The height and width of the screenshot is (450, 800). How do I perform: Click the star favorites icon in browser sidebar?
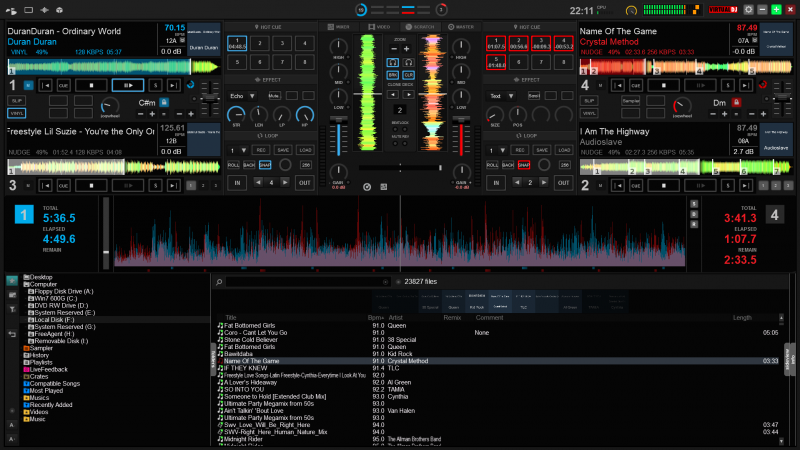point(12,281)
